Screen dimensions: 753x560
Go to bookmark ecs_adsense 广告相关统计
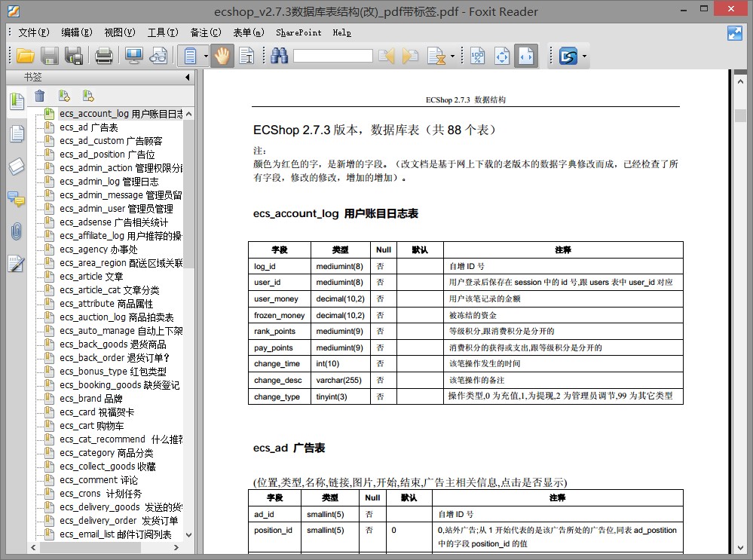(x=114, y=222)
